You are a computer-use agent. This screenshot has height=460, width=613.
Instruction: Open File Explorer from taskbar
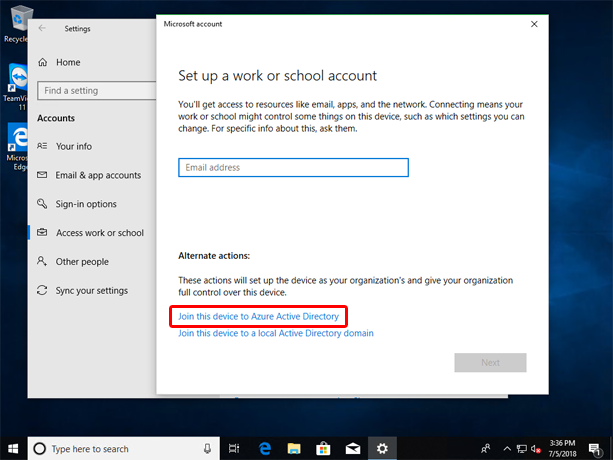pos(294,449)
